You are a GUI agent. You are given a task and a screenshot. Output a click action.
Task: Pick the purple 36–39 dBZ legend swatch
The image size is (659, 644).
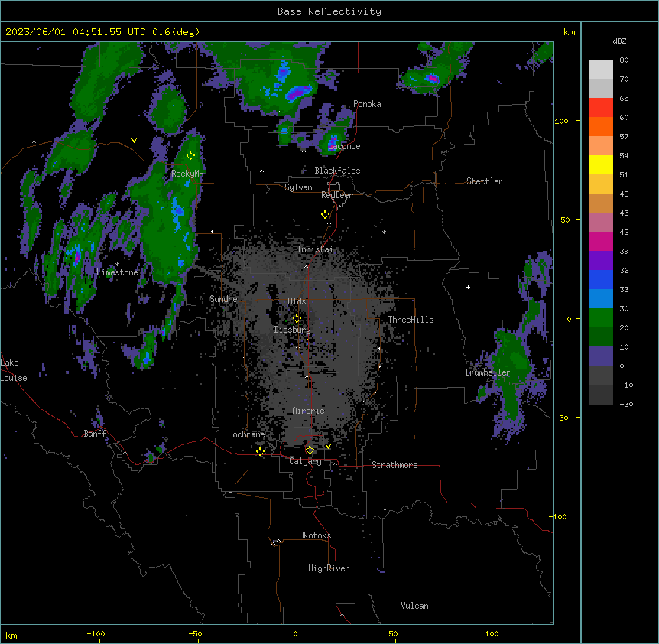tap(601, 261)
